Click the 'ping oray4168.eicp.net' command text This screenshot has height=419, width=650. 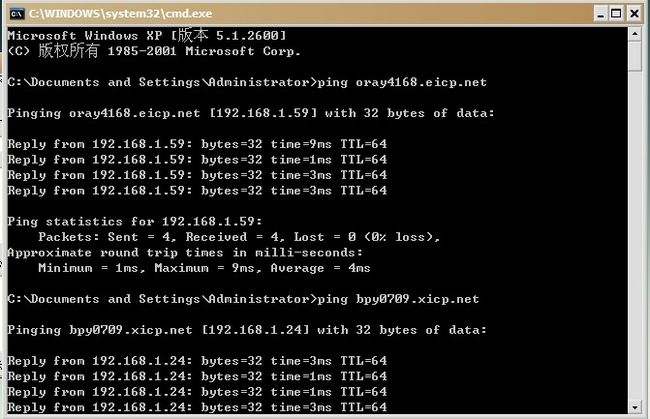(402, 82)
